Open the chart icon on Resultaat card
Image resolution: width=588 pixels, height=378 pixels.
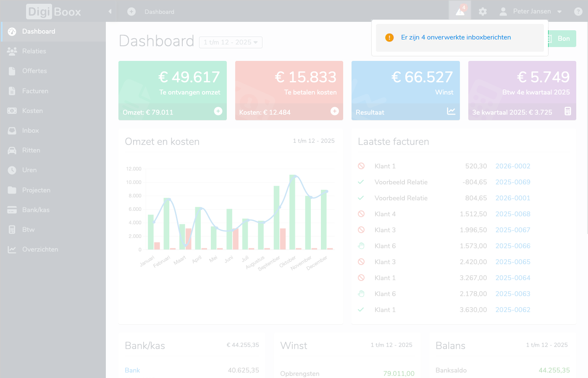451,111
